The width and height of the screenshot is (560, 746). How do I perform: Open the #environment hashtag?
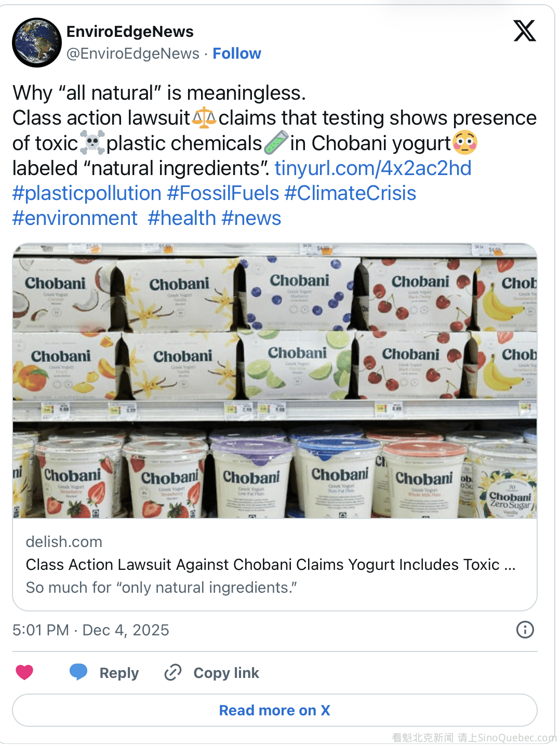(x=75, y=218)
